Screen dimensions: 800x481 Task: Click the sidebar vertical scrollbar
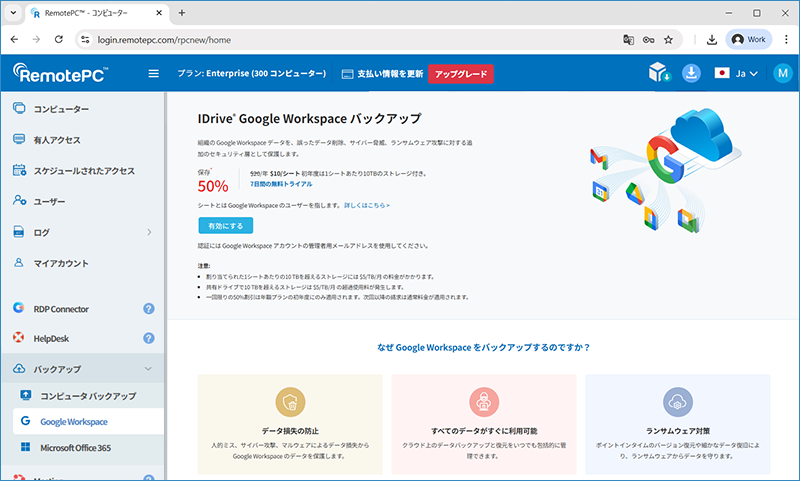click(165, 286)
